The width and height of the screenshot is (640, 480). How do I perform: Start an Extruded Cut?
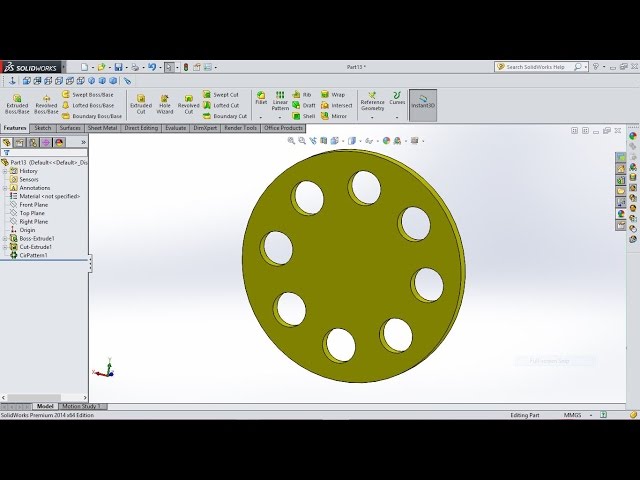tap(141, 104)
